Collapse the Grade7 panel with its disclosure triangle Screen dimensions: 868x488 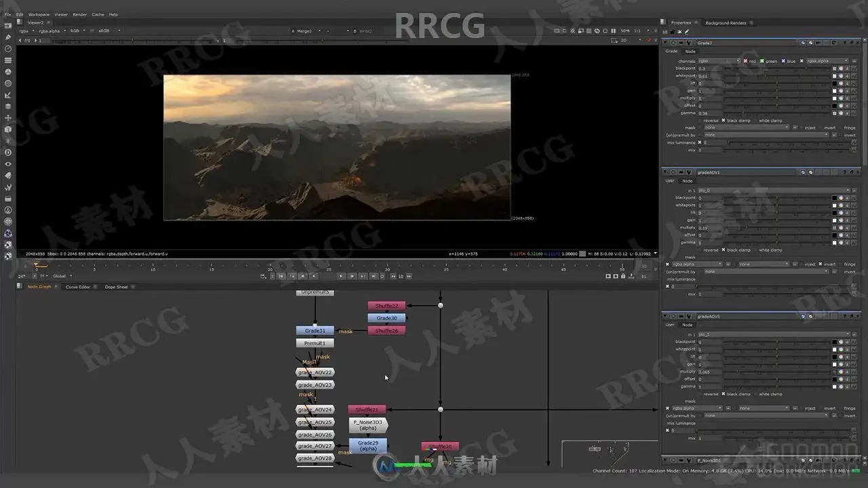(x=665, y=43)
